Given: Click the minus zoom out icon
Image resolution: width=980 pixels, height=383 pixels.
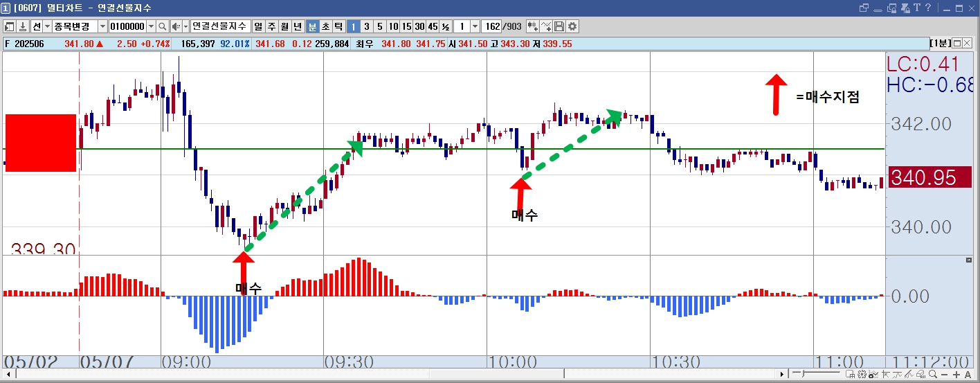Looking at the screenshot, I should [x=944, y=374].
